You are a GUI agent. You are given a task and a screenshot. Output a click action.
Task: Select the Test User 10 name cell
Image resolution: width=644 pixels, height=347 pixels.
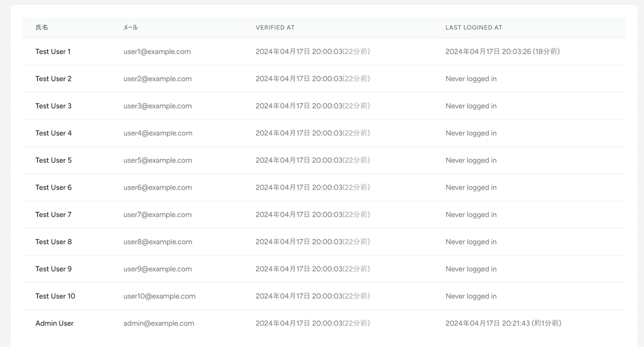pos(55,296)
